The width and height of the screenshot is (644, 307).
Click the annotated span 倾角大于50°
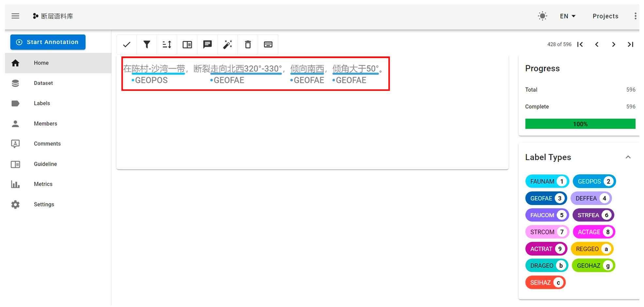355,69
